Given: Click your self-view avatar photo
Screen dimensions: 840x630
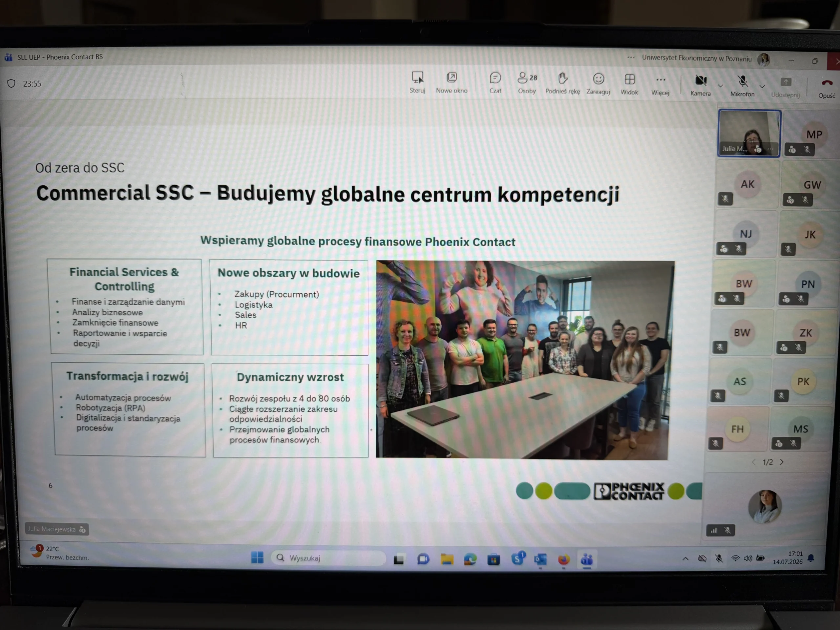Looking at the screenshot, I should (x=765, y=507).
